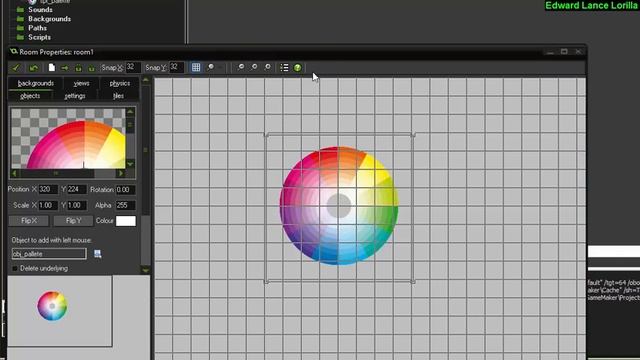Image resolution: width=640 pixels, height=360 pixels.
Task: Click the second green padlock icon
Action: coord(91,68)
